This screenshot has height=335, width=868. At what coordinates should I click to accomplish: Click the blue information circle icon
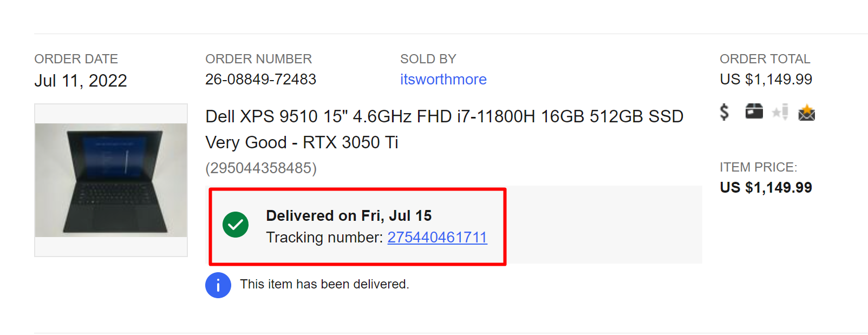click(x=218, y=285)
